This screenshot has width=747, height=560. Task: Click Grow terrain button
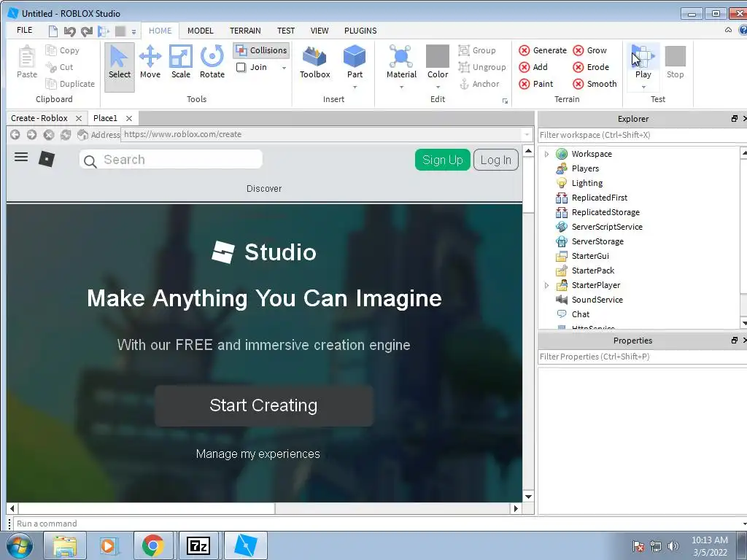589,50
